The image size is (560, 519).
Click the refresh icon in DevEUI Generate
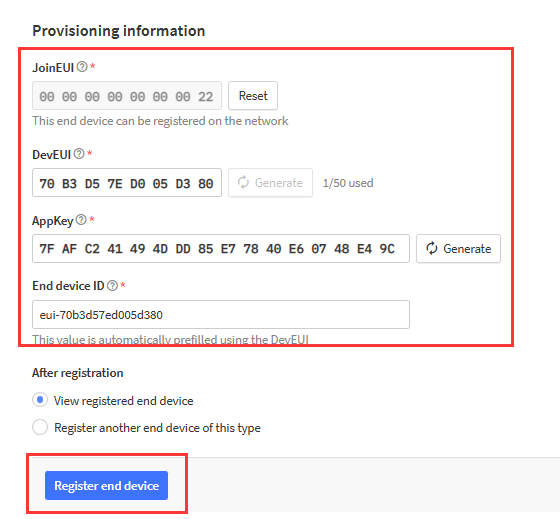244,182
